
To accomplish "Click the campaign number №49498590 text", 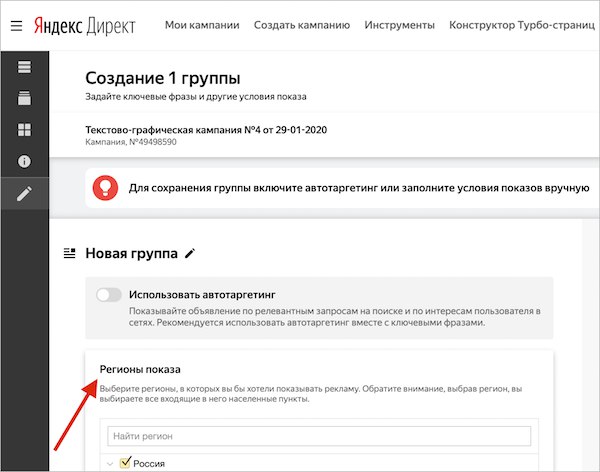I will (x=153, y=142).
